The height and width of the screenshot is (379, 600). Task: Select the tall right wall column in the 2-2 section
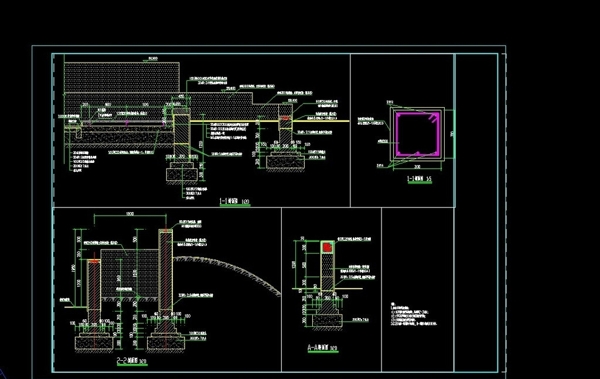165,271
